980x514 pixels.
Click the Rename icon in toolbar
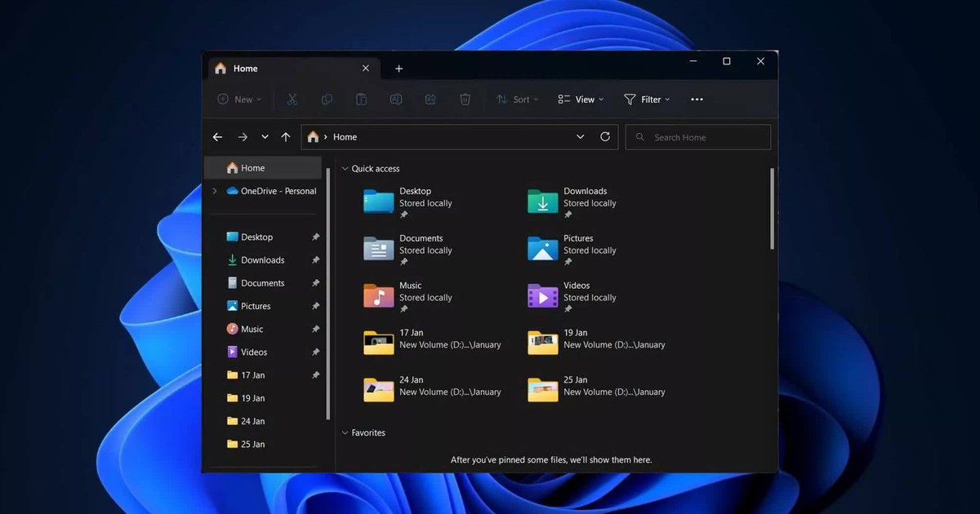pyautogui.click(x=396, y=100)
